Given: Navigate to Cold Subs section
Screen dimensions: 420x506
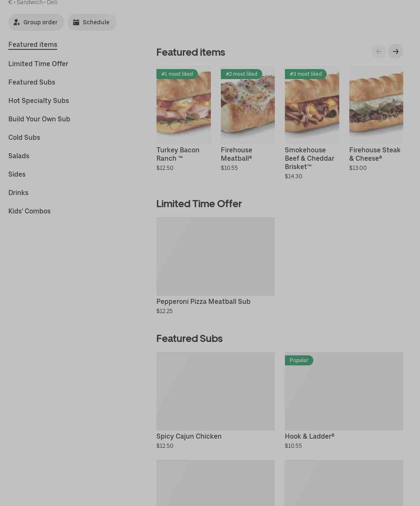Looking at the screenshot, I should click(x=24, y=137).
